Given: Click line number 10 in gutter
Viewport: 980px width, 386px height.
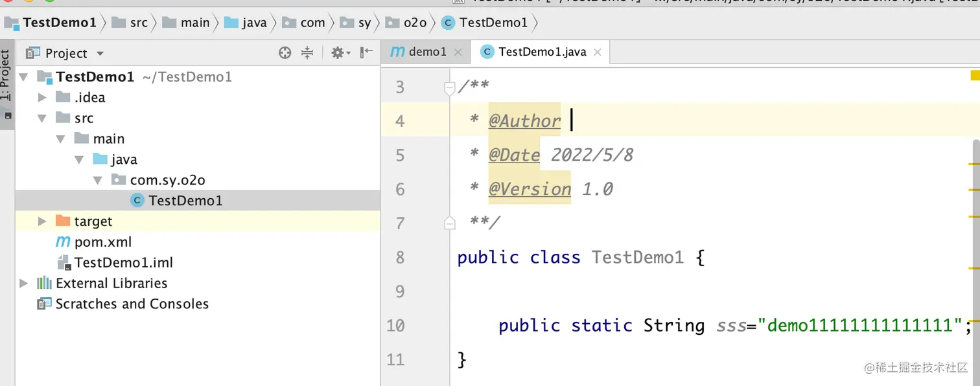Looking at the screenshot, I should click(x=395, y=325).
